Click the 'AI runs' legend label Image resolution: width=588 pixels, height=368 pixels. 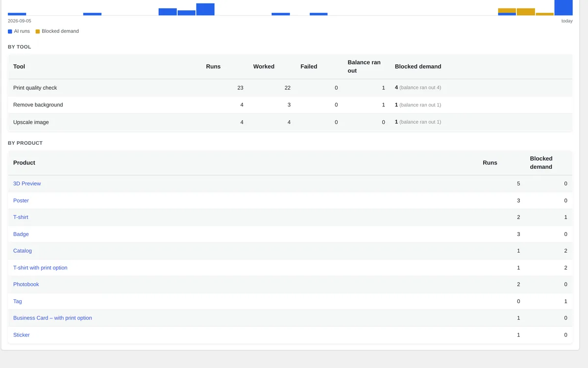click(x=22, y=31)
